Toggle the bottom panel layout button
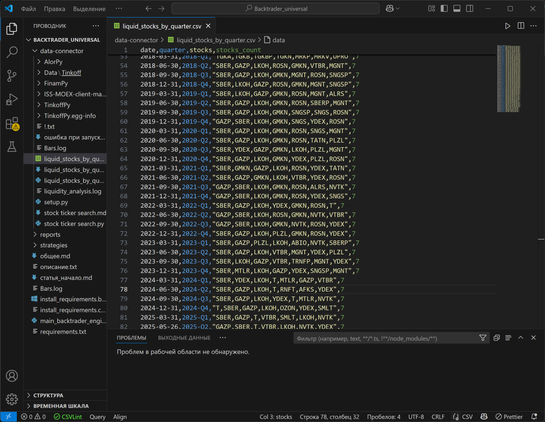The width and height of the screenshot is (545, 422). click(457, 9)
